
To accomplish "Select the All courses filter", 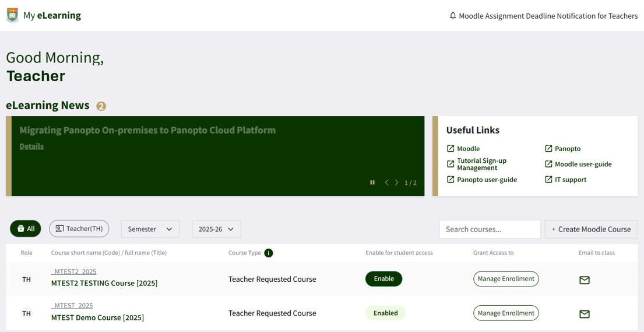I will pos(26,229).
